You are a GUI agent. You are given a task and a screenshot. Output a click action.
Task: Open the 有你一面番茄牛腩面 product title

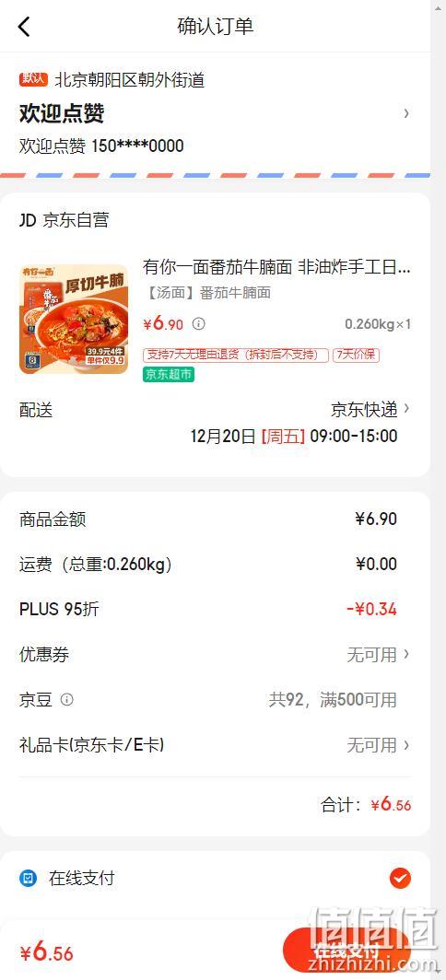click(x=276, y=267)
